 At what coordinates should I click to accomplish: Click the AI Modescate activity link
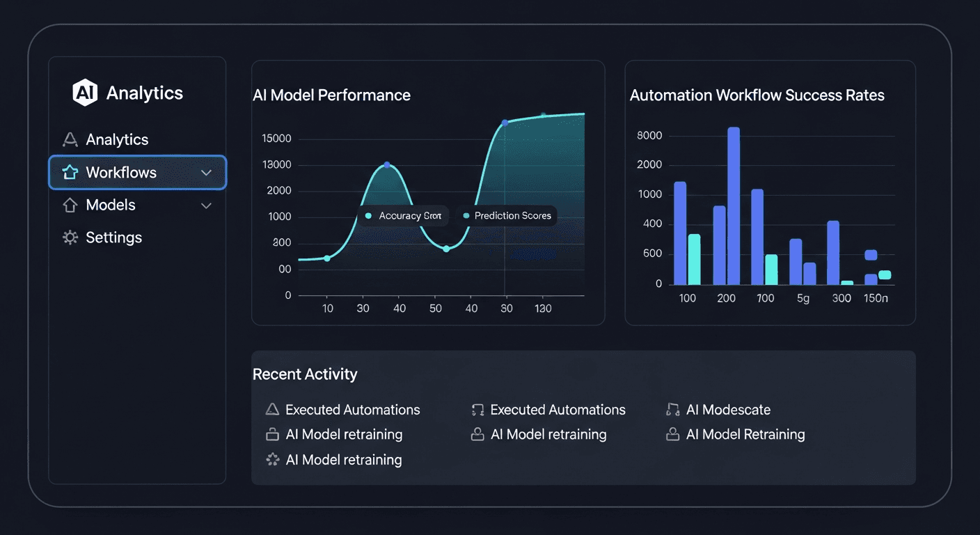pos(728,410)
